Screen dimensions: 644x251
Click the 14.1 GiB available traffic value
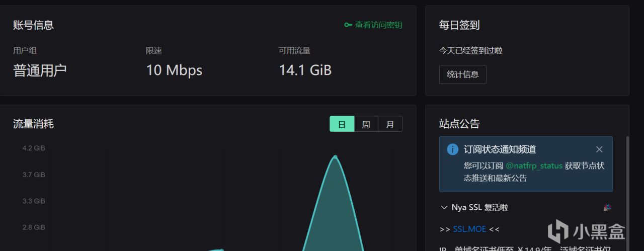305,70
